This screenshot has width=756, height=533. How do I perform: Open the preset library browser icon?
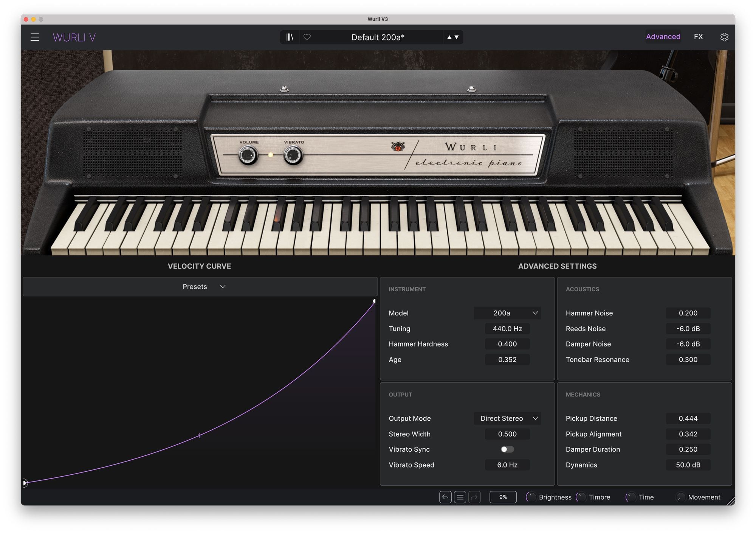tap(290, 37)
